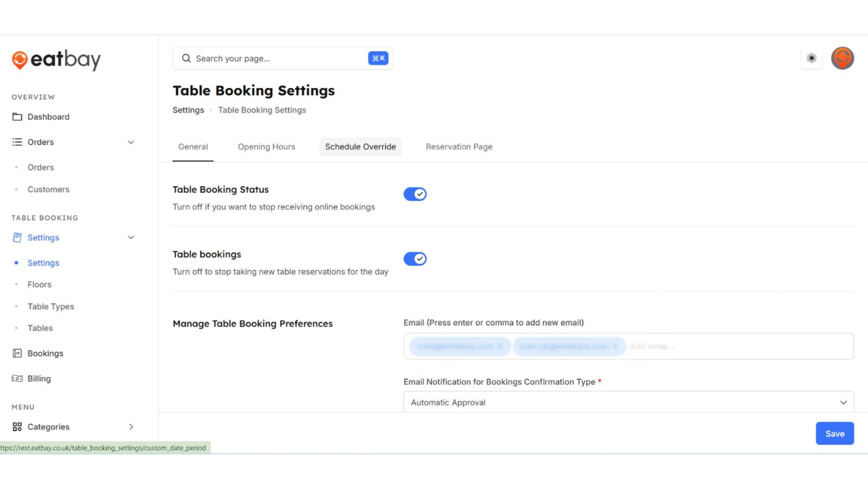868x488 pixels.
Task: Open the Automatic Approval dropdown
Action: pyautogui.click(x=628, y=402)
